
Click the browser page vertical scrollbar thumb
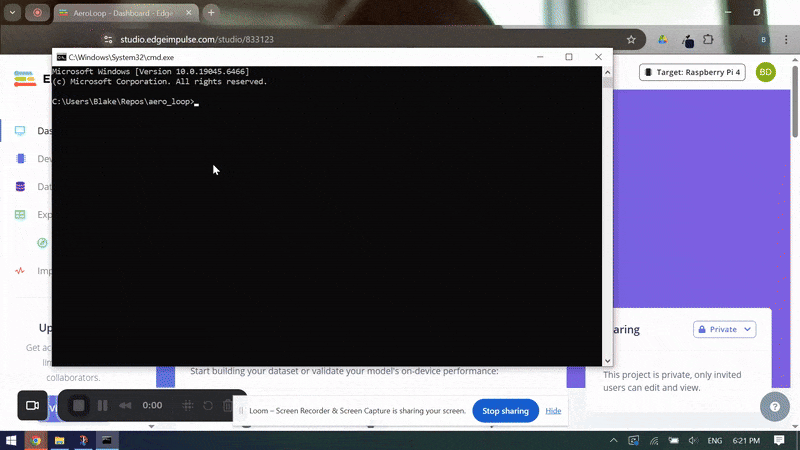pyautogui.click(x=795, y=101)
